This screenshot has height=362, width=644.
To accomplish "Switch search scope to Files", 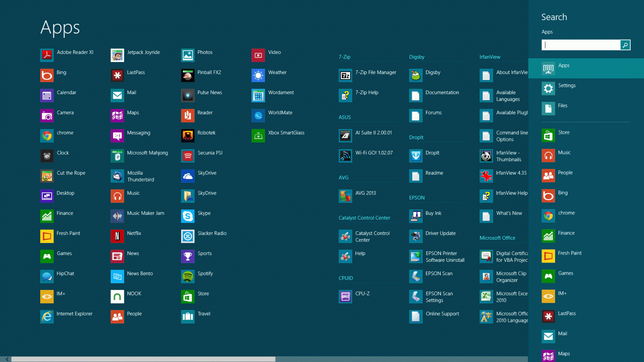I will (x=564, y=105).
